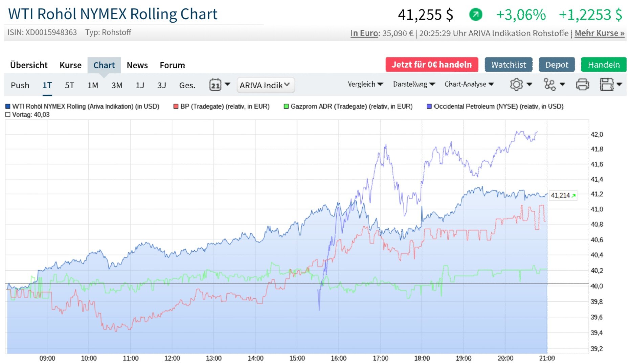Open the calendar date picker icon
This screenshot has height=364, width=630.
coord(215,85)
